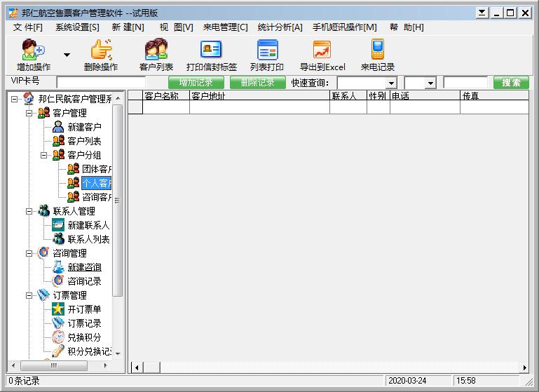Open 来电记录 from the toolbar

(x=378, y=50)
